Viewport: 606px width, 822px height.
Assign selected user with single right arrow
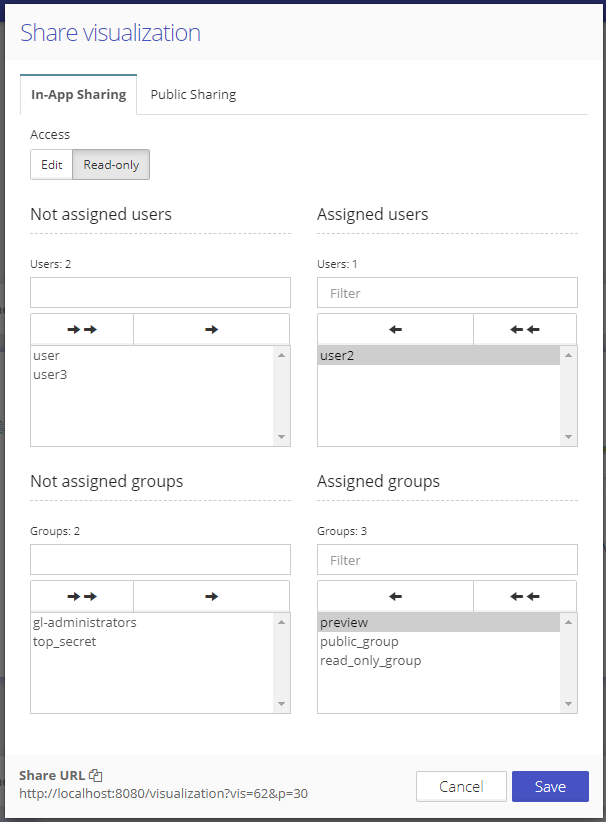tap(211, 329)
